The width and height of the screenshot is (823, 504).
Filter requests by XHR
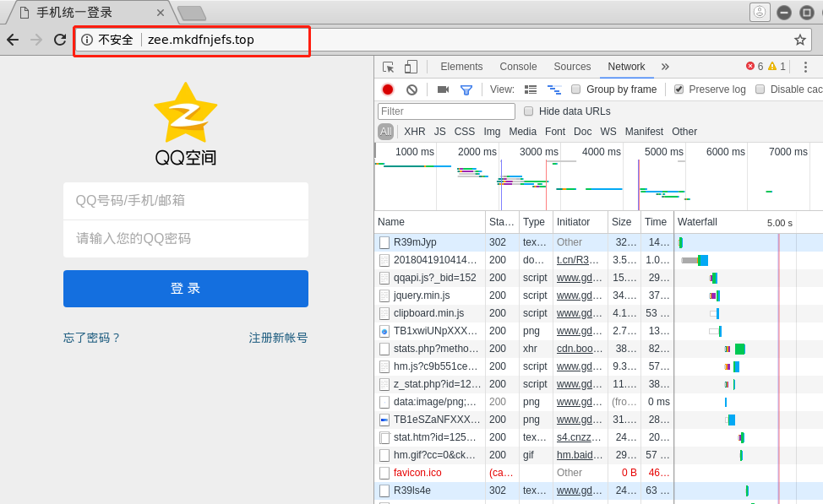[415, 132]
